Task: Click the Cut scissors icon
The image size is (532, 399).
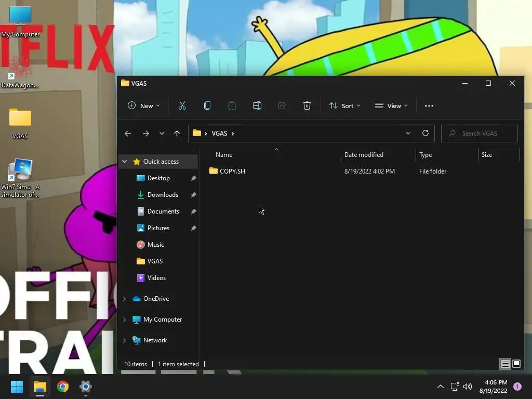Action: (182, 106)
